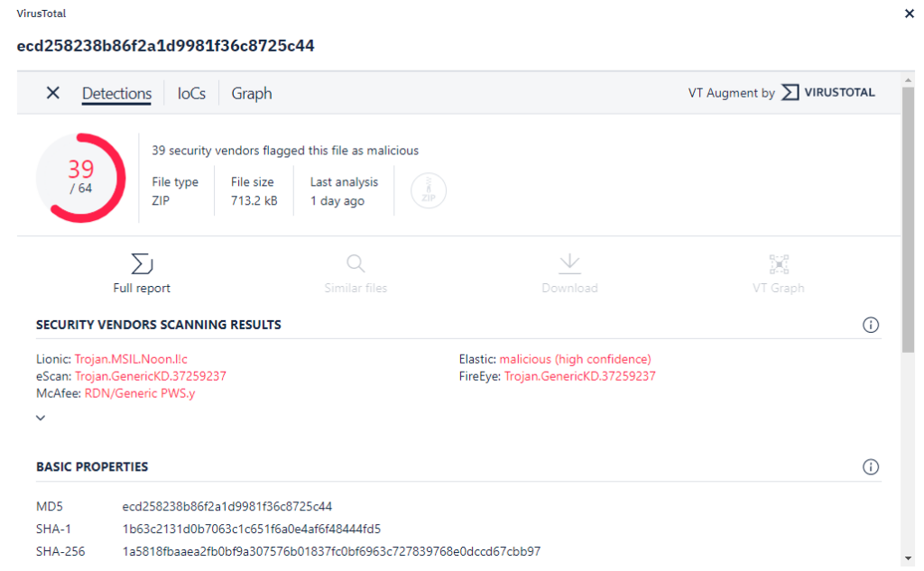The width and height of the screenshot is (924, 571).
Task: Open the Graph tab
Action: (252, 93)
